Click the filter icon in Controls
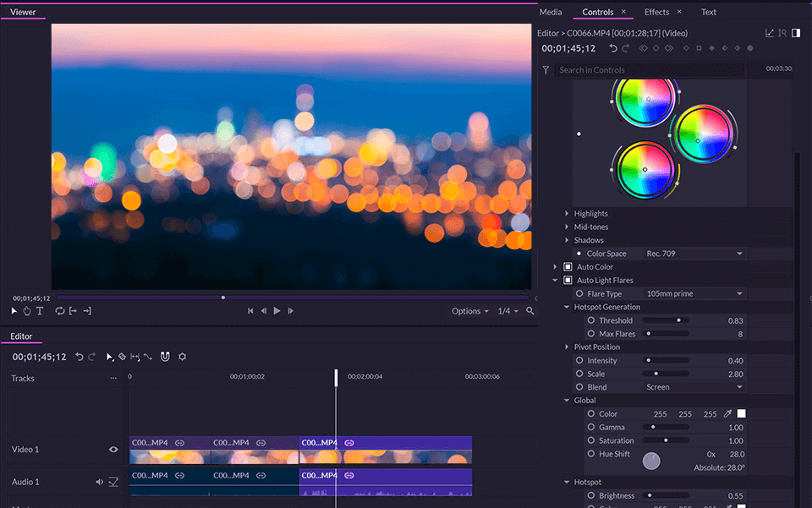Viewport: 812px width, 508px height. [x=546, y=70]
